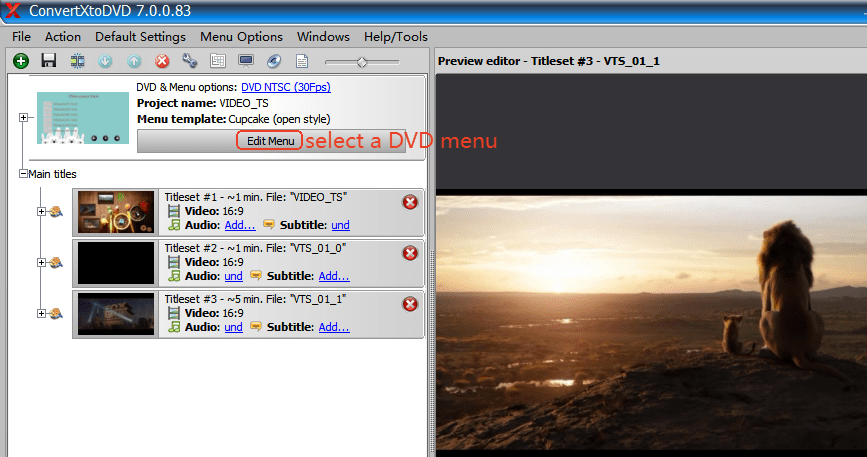Remove Titleset #1 with its red X
Screen dimensions: 867x457
pos(410,203)
